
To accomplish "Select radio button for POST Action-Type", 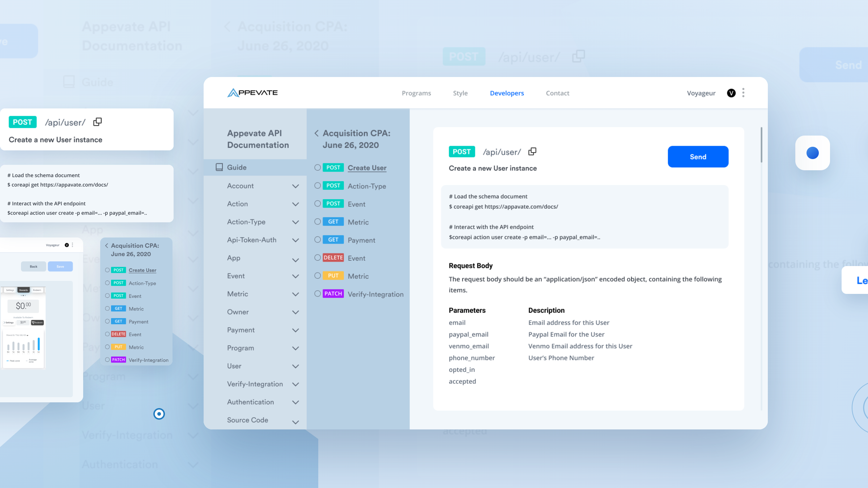I will coord(318,185).
